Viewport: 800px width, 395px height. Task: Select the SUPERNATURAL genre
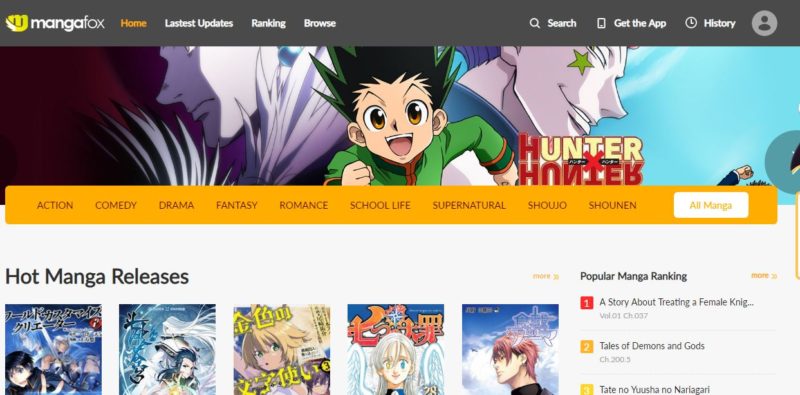click(469, 205)
